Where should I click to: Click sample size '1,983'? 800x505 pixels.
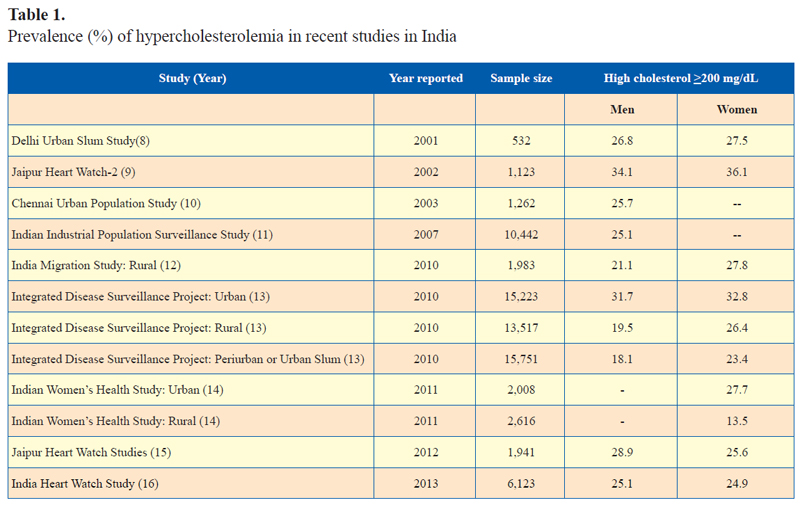(x=521, y=265)
